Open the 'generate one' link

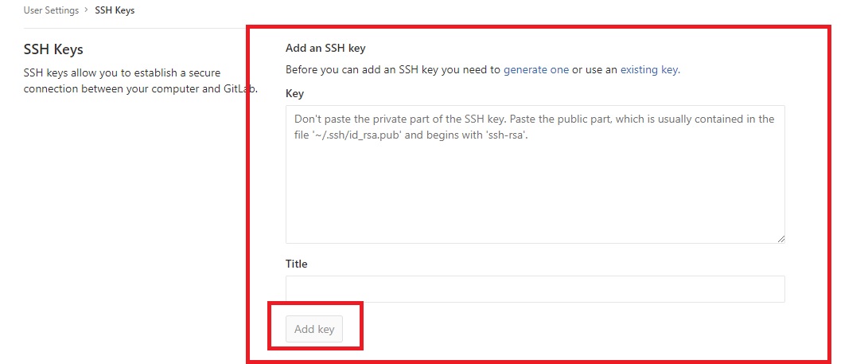535,69
